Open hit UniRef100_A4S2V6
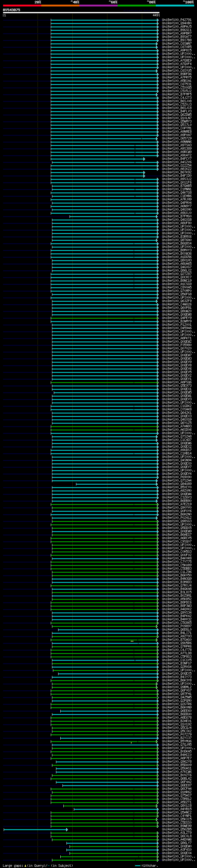The image size is (197, 868). 176,162
